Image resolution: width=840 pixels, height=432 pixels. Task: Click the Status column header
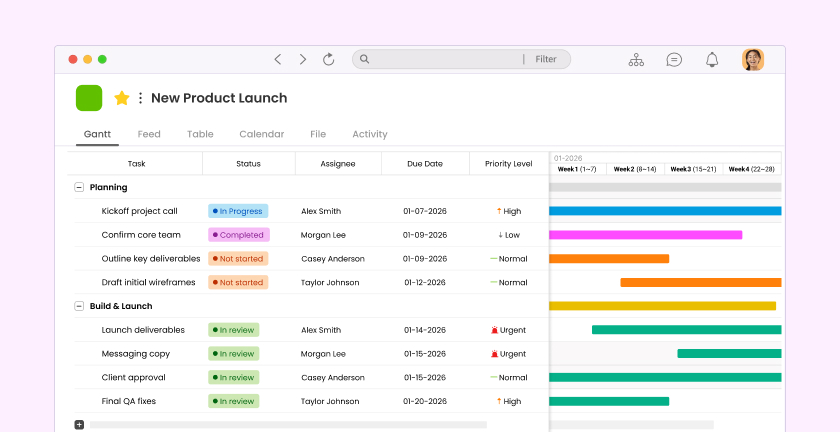(x=249, y=163)
